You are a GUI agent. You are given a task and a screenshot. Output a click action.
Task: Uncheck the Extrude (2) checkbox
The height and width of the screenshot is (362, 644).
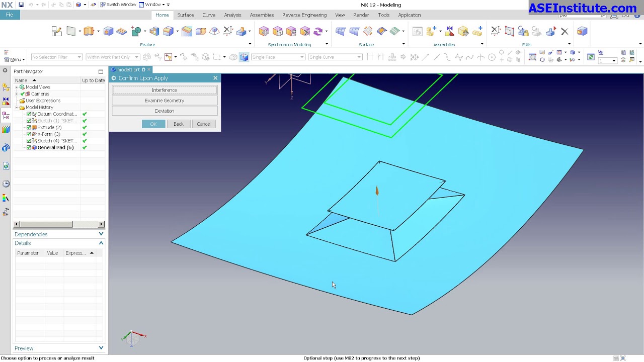29,127
